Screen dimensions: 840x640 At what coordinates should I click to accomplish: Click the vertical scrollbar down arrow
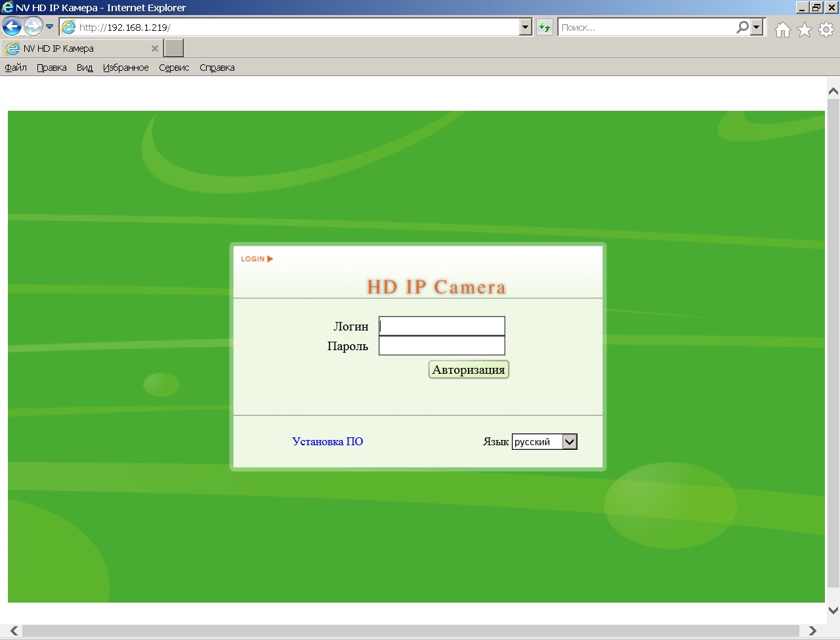833,610
